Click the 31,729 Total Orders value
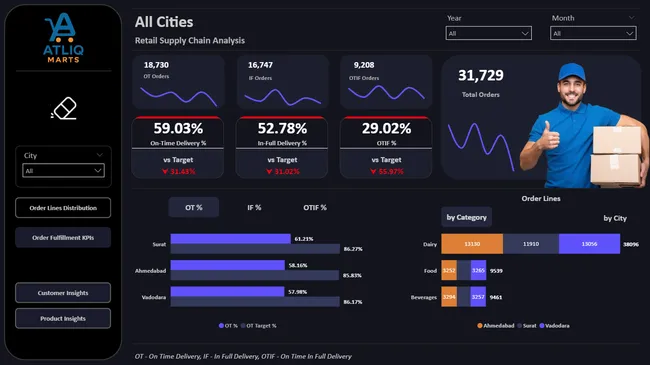The height and width of the screenshot is (365, 650). pyautogui.click(x=480, y=75)
